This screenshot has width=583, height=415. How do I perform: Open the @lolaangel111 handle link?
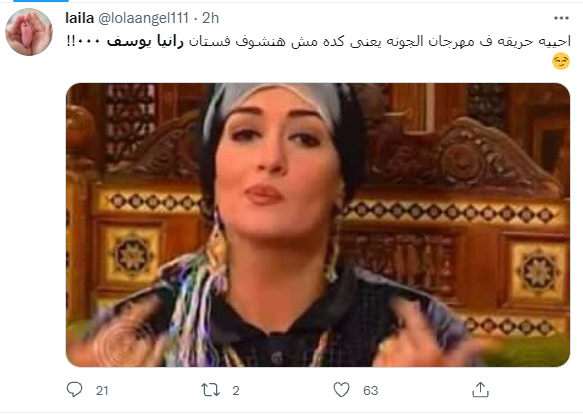(143, 18)
